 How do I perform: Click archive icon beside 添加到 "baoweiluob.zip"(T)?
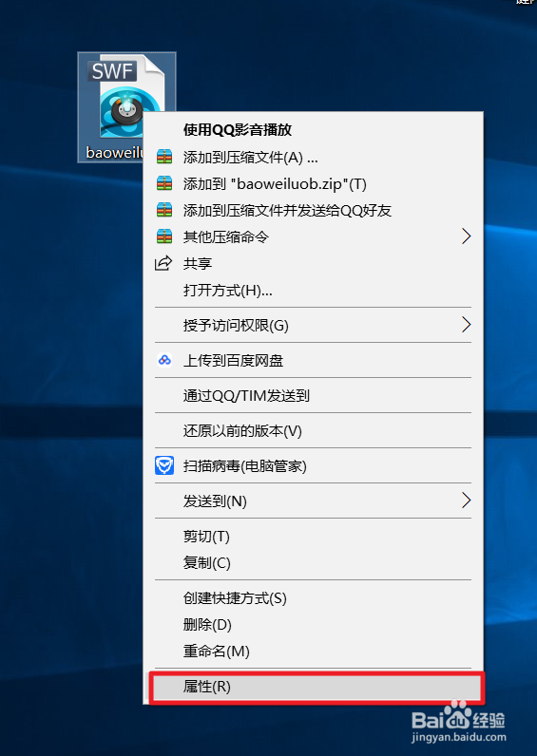pos(164,183)
